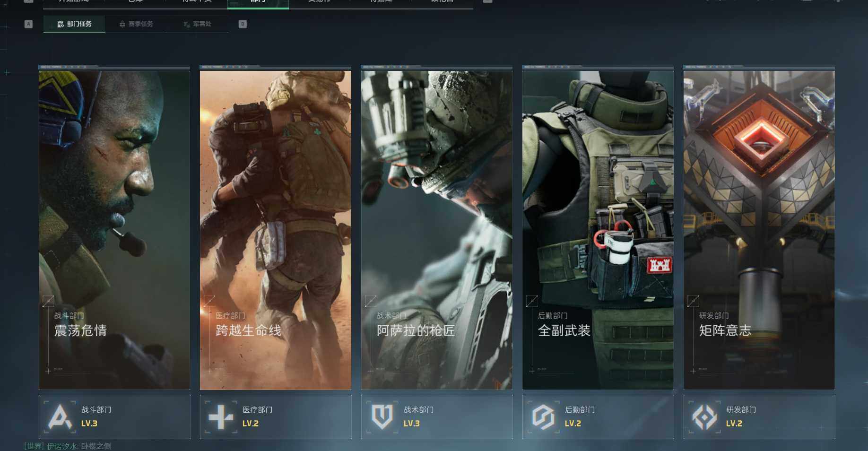This screenshot has width=868, height=451.
Task: Select the 战术部门 shield icon
Action: coord(382,417)
